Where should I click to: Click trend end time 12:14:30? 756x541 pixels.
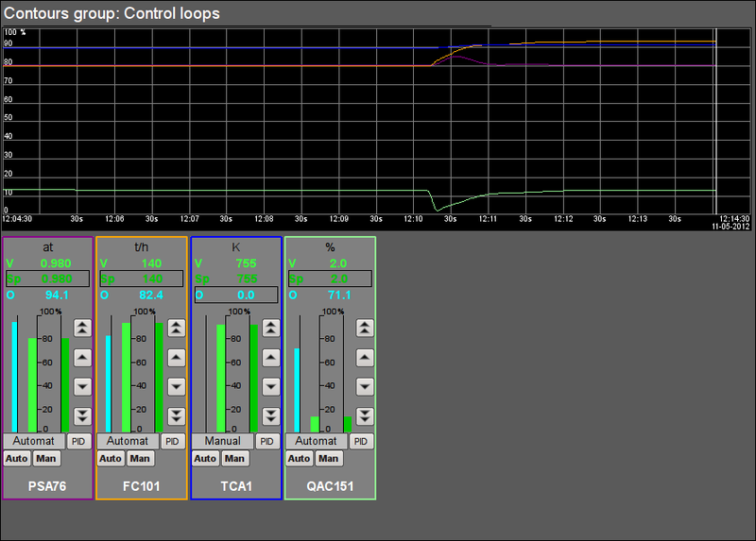tap(734, 219)
